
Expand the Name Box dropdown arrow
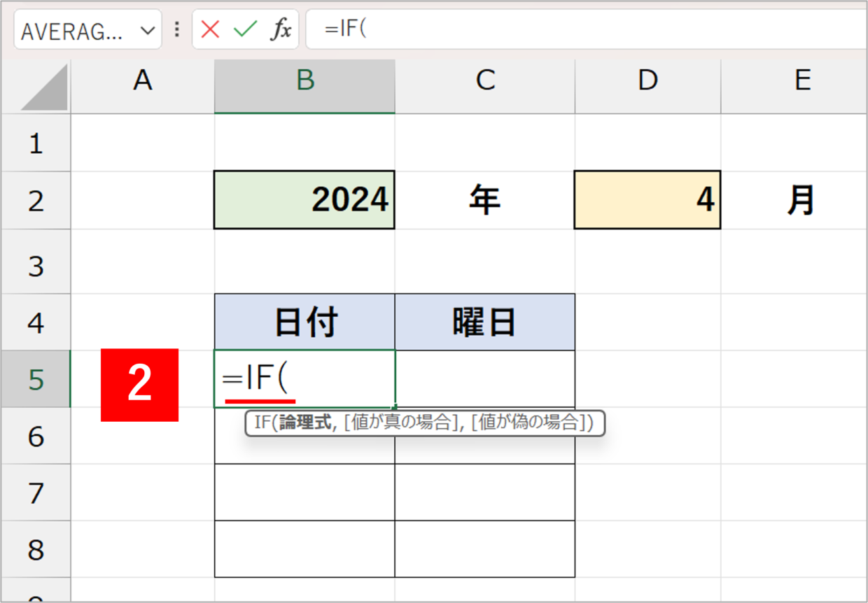pos(147,31)
